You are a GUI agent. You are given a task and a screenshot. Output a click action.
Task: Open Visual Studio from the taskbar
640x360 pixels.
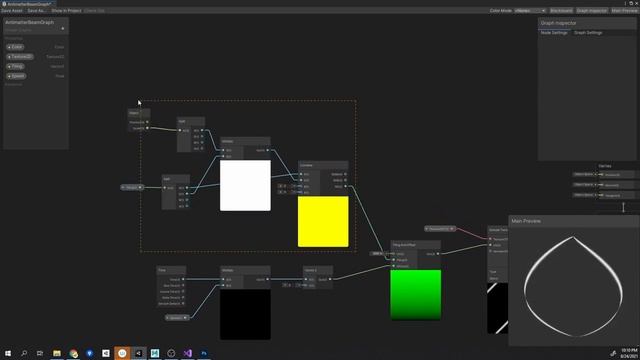pos(187,353)
